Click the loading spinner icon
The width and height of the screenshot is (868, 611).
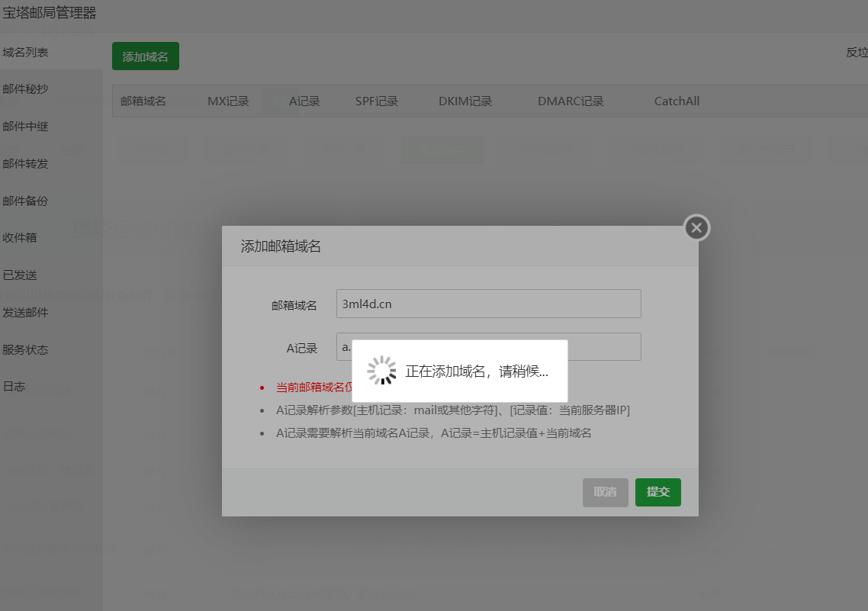tap(381, 371)
